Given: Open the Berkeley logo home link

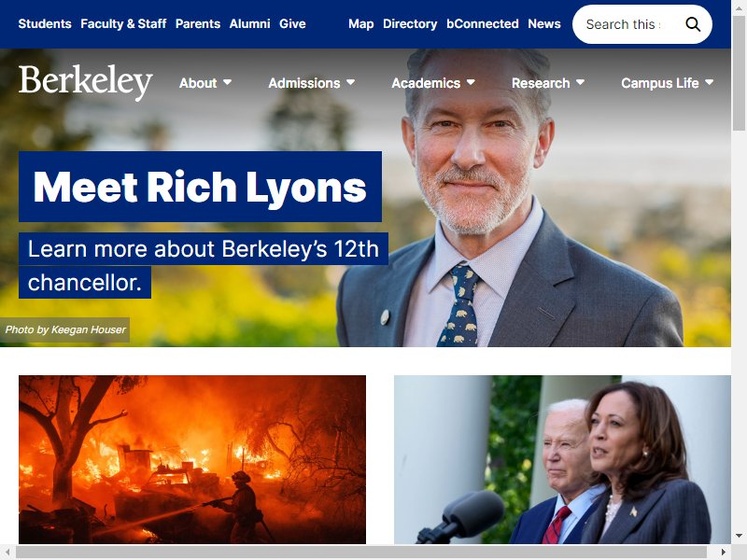Looking at the screenshot, I should click(86, 82).
